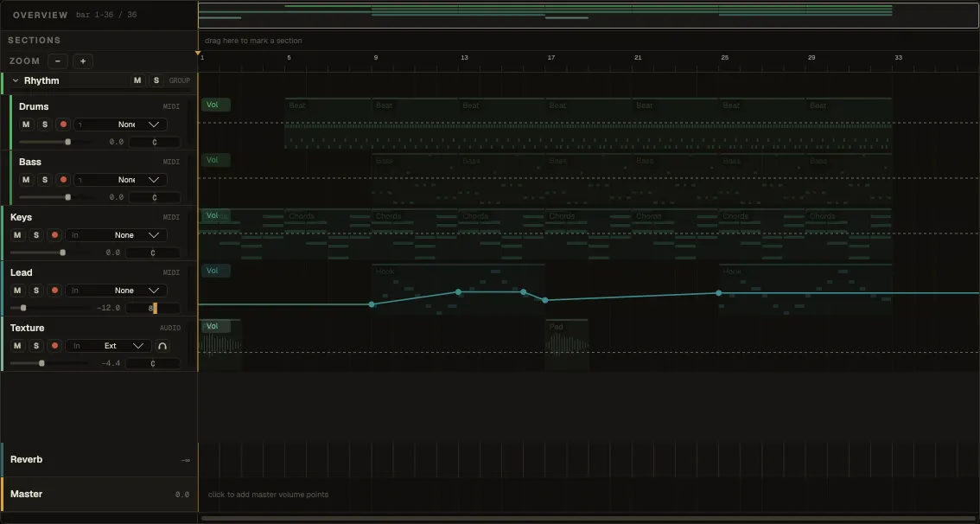Solo the Keys track
The height and width of the screenshot is (524, 980).
pos(35,235)
